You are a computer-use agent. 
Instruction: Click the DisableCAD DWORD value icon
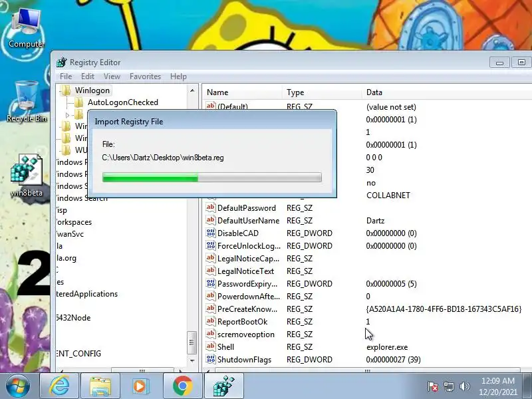tap(210, 233)
